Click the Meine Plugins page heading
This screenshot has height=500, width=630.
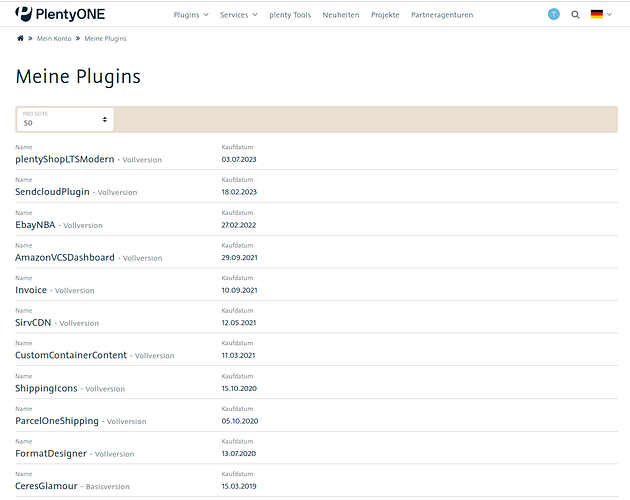tap(78, 76)
